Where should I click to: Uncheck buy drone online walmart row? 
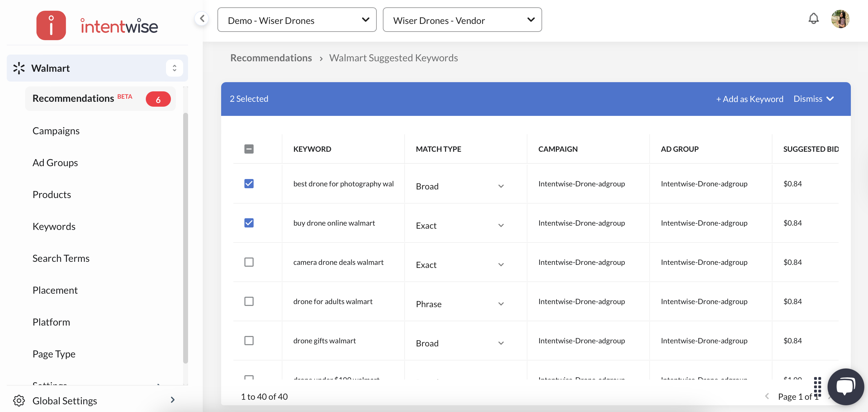(249, 223)
